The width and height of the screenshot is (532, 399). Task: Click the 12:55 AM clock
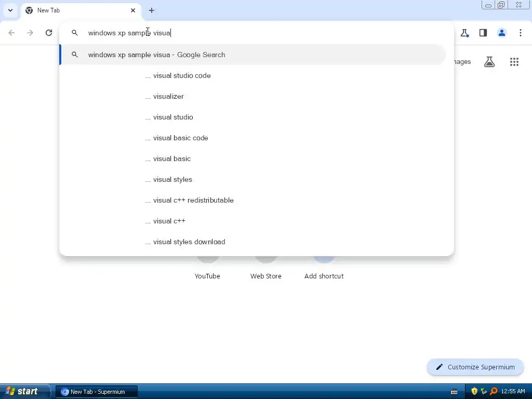click(x=513, y=392)
